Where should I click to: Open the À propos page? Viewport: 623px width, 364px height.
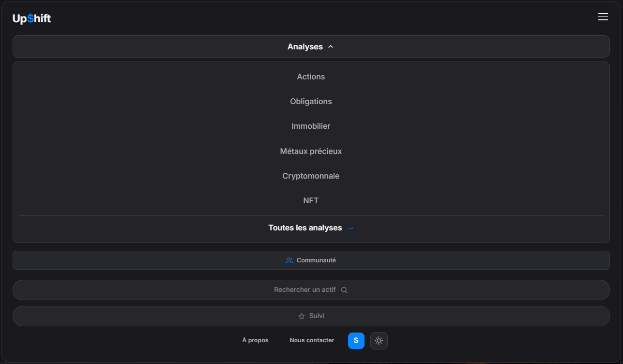(255, 340)
